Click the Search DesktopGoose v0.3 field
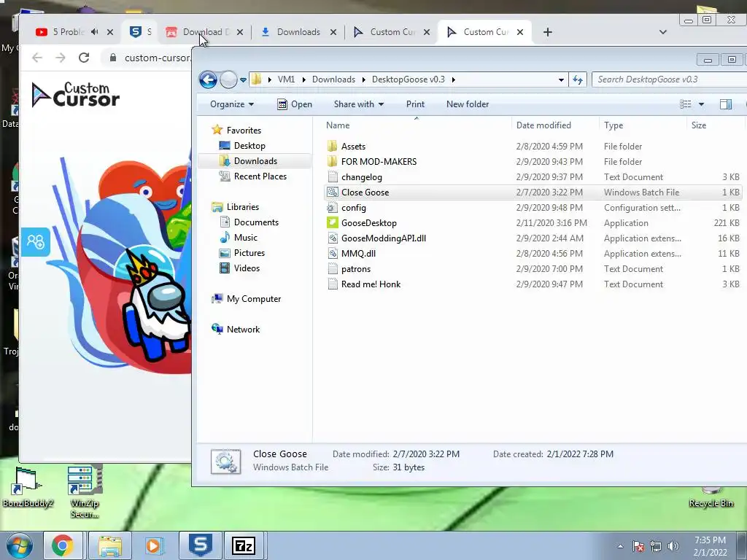 click(669, 79)
